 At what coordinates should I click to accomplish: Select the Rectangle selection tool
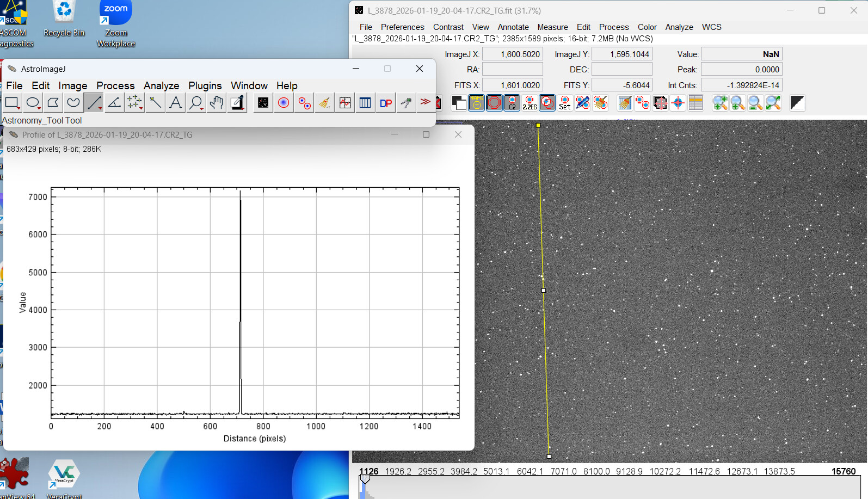click(12, 103)
